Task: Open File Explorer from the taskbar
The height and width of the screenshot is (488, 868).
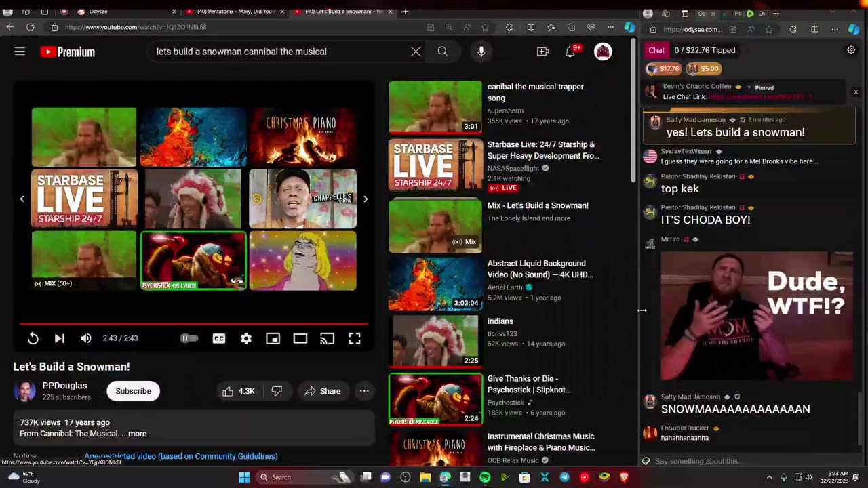Action: pyautogui.click(x=425, y=477)
